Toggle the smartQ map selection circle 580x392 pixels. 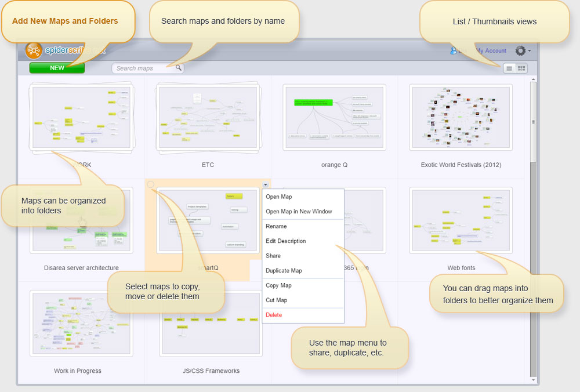(x=151, y=184)
